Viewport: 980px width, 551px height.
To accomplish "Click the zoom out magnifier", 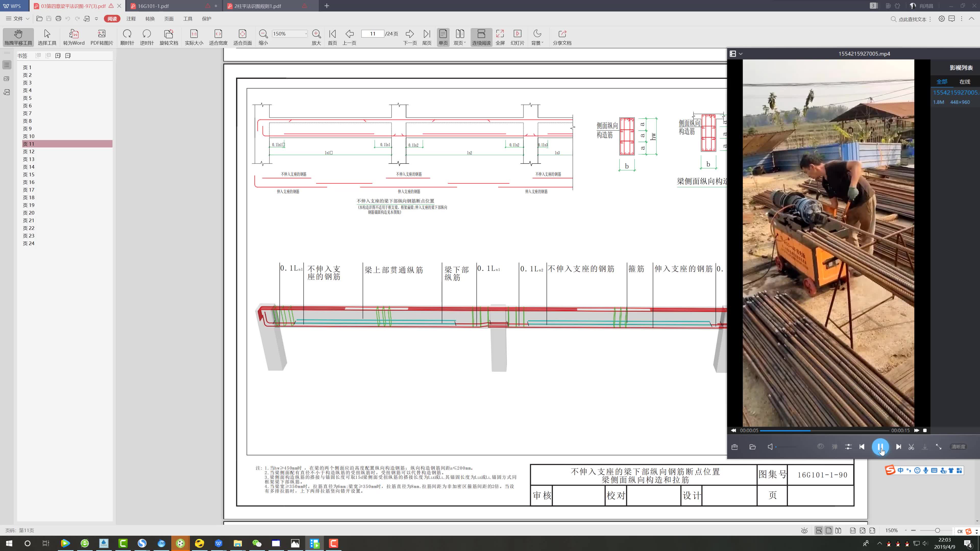I will 263,37.
